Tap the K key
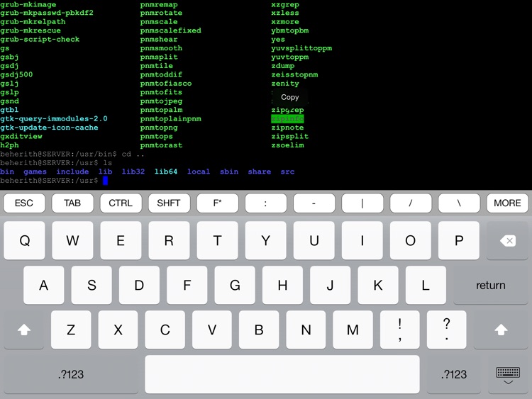This screenshot has width=532, height=399. coord(378,285)
